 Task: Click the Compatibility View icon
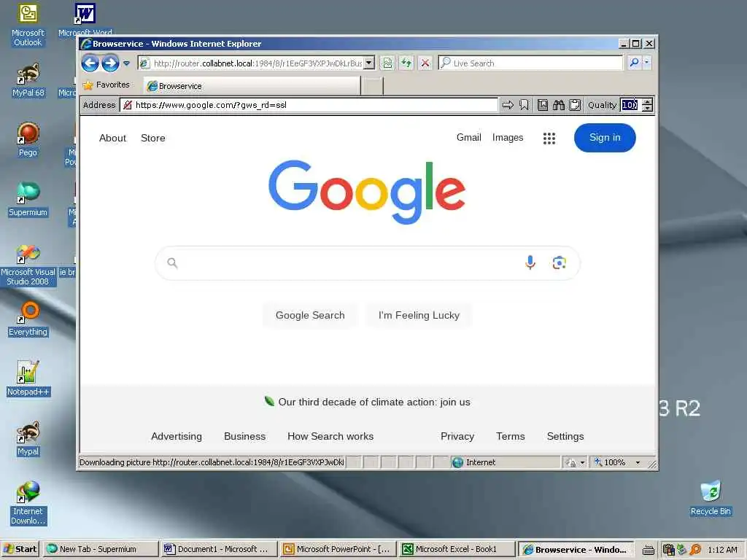click(x=387, y=63)
